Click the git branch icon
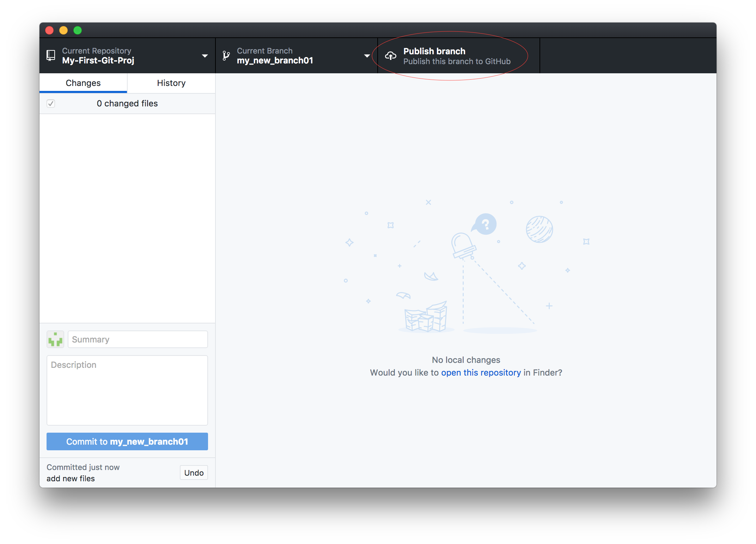756x544 pixels. point(226,56)
